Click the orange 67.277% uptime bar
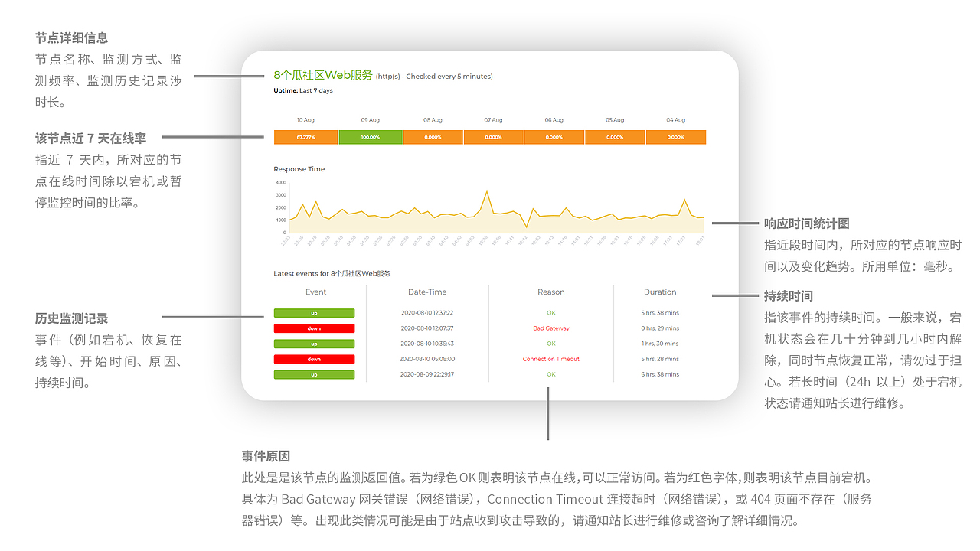This screenshot has width=980, height=551. (305, 137)
